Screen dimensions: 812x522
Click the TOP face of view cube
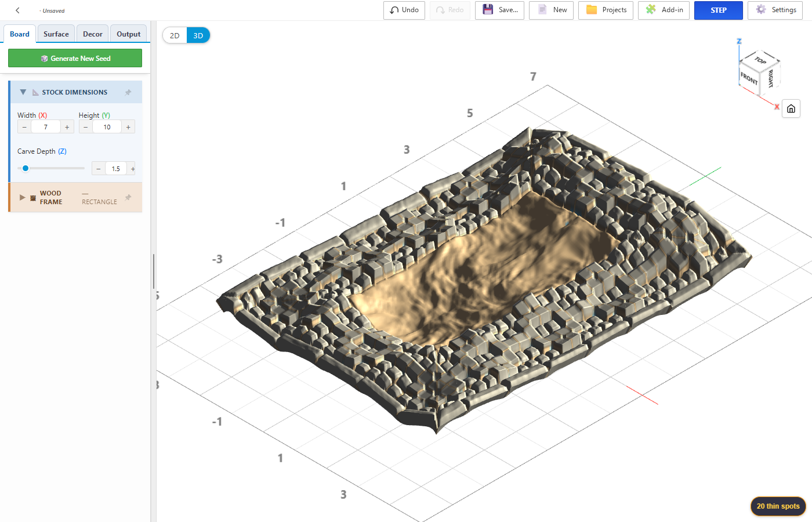[x=760, y=60]
